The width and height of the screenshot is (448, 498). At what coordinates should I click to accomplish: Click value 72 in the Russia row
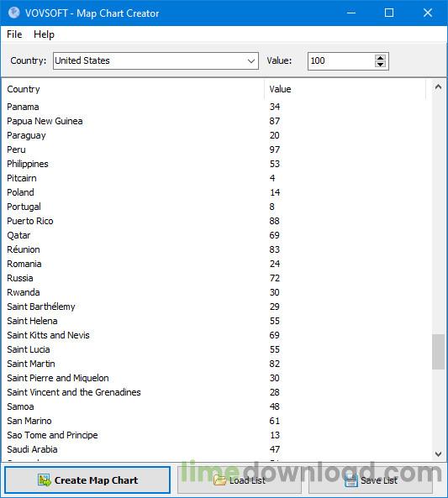pyautogui.click(x=275, y=278)
